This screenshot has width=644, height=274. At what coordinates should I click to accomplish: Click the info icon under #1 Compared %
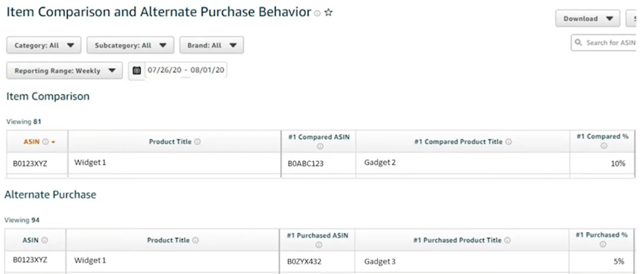[603, 146]
